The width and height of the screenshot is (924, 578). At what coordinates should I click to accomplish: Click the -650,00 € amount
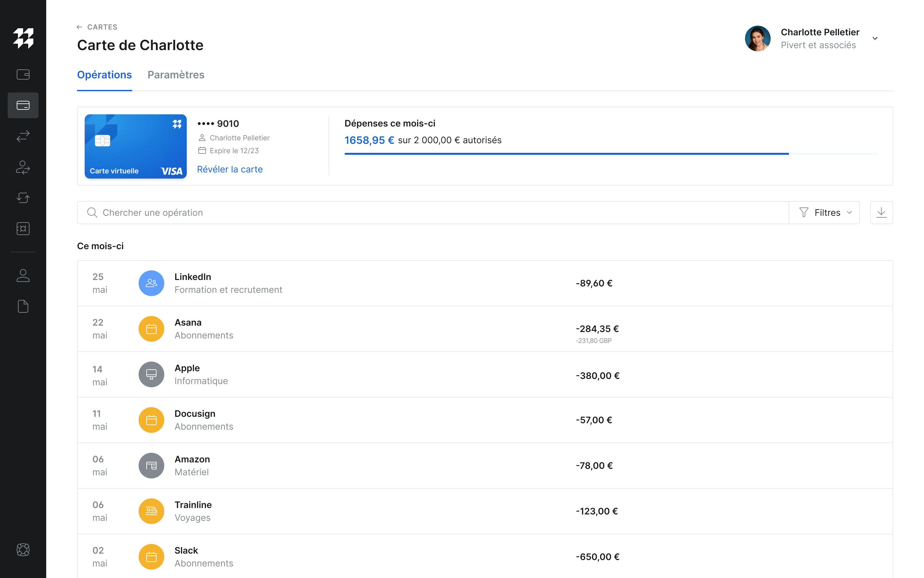pos(597,557)
